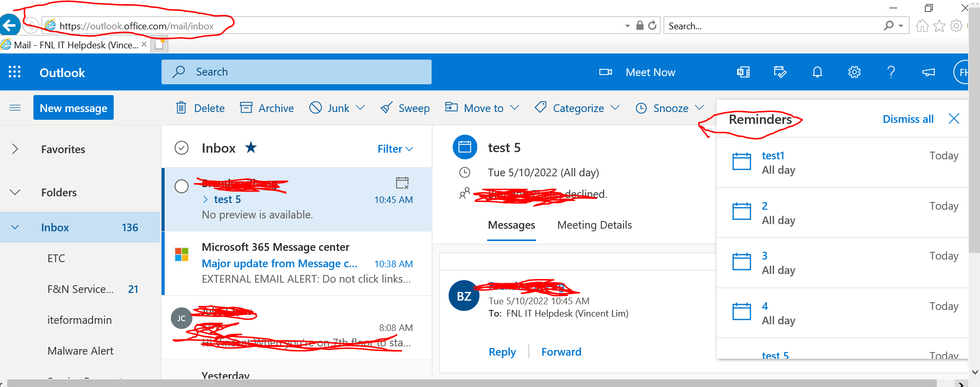Screen dimensions: 980x387
Task: Select all messages circle next to Inbox
Action: coord(182,148)
